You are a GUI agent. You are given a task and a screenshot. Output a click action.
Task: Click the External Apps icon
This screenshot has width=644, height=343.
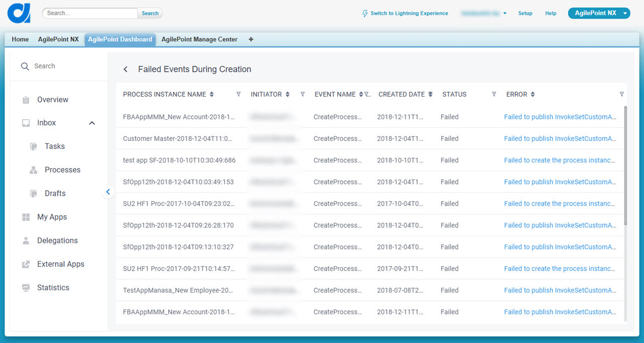point(26,265)
